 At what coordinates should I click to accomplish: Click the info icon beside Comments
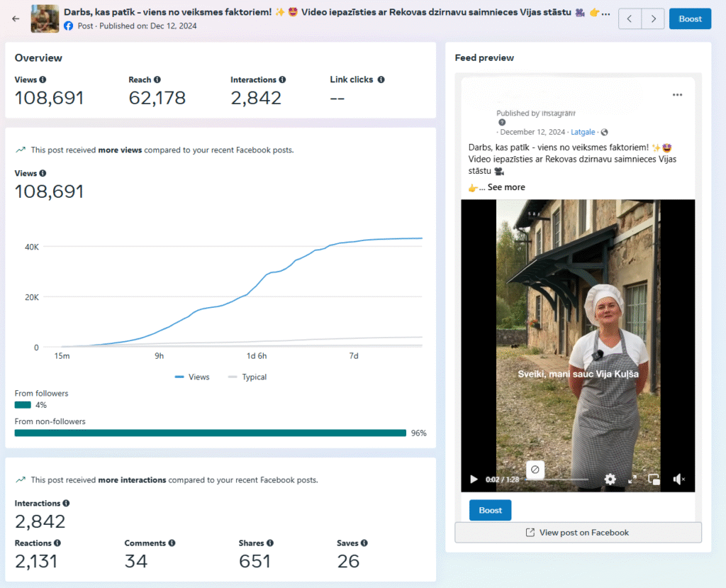point(172,543)
